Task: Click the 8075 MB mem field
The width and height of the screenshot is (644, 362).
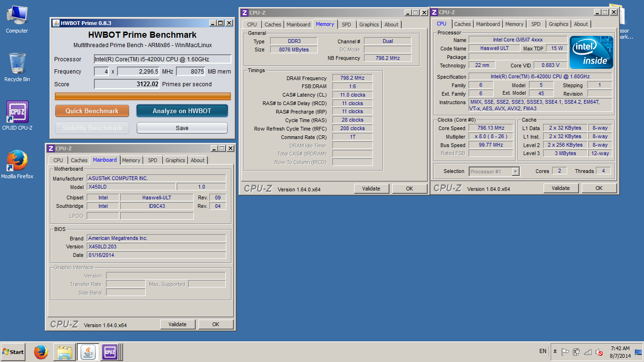Action: click(x=191, y=71)
